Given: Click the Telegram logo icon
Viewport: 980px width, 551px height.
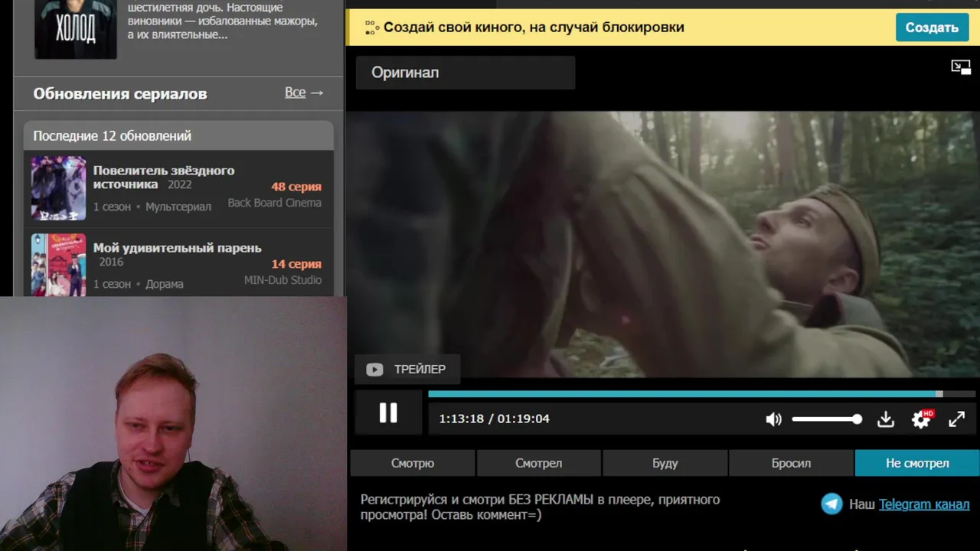Looking at the screenshot, I should coord(831,504).
